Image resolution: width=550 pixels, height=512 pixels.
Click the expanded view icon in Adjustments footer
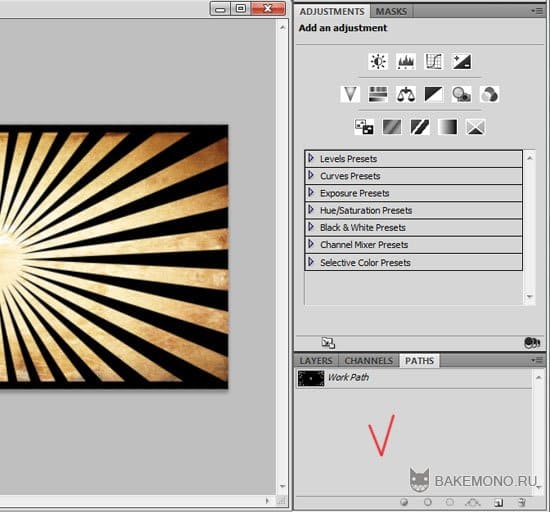(328, 343)
